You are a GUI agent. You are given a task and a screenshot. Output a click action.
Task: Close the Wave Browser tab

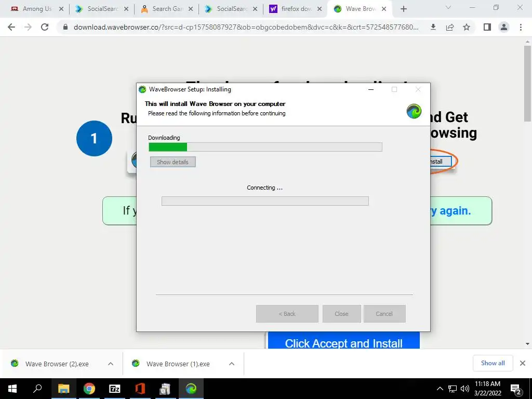(384, 9)
